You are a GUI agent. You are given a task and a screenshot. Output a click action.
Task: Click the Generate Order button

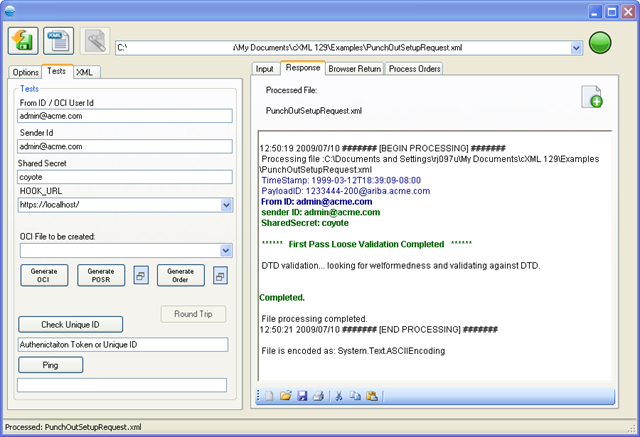pyautogui.click(x=180, y=275)
